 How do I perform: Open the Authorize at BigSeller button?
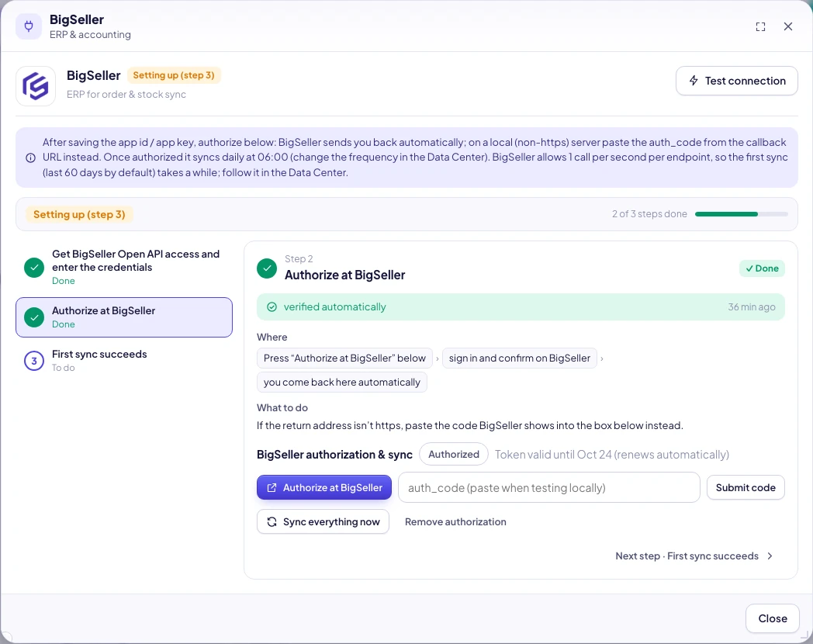point(324,487)
